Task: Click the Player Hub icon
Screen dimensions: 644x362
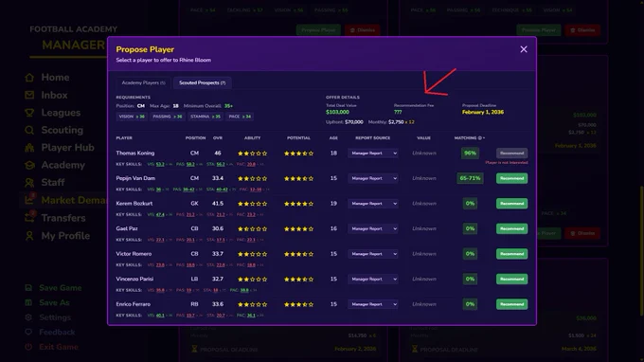Action: click(29, 148)
